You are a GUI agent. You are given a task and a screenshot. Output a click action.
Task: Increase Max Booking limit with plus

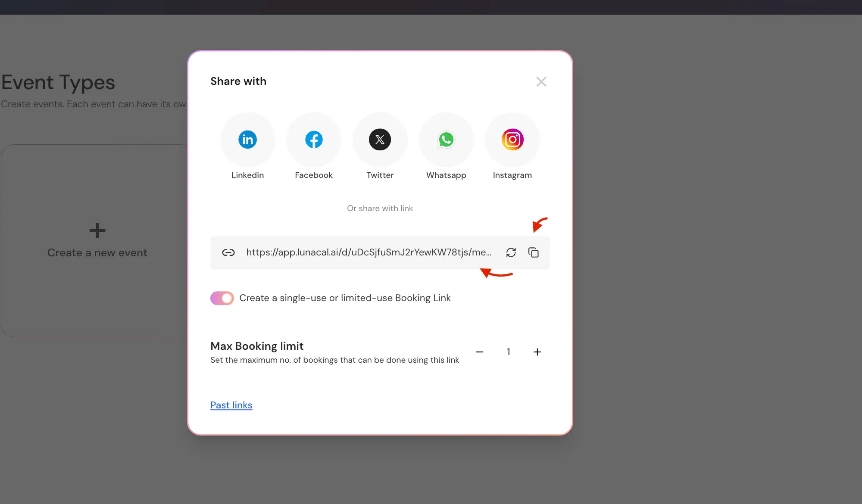(537, 352)
